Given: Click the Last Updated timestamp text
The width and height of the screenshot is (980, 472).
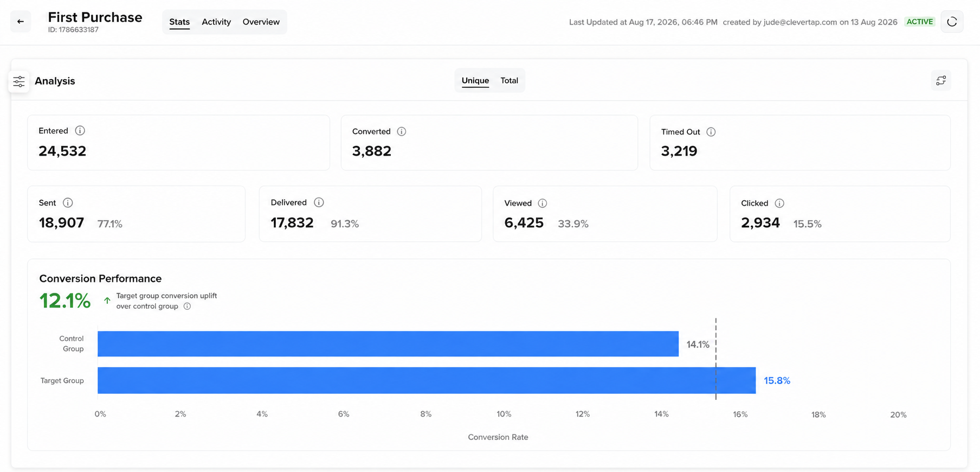Looking at the screenshot, I should coord(643,22).
